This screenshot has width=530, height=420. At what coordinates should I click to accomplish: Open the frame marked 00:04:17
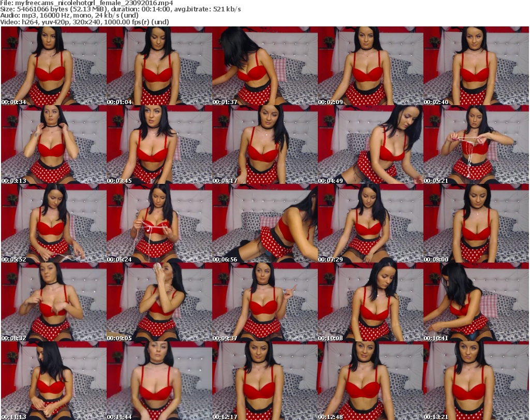click(264, 144)
